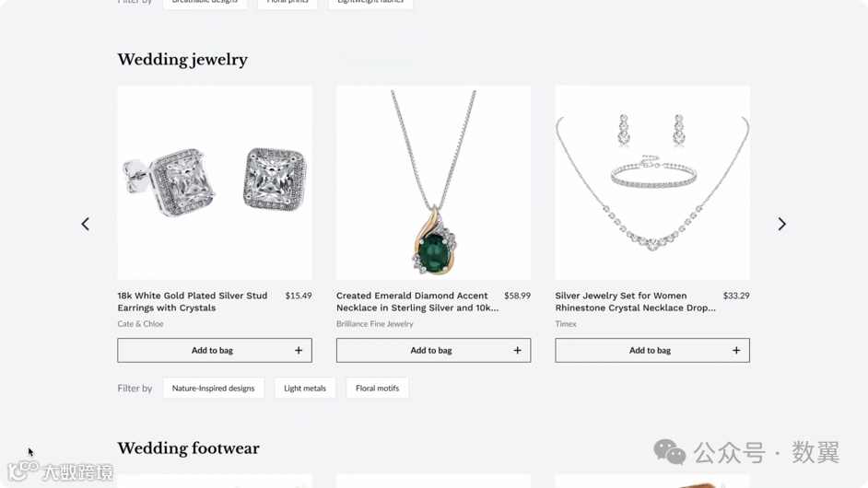The image size is (868, 488).
Task: Open emerald pendant necklace image
Action: point(433,182)
